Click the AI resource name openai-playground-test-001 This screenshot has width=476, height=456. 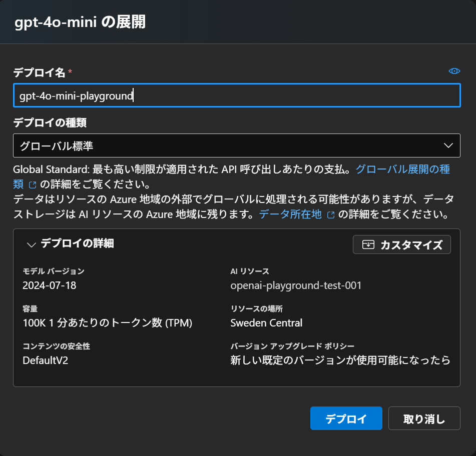coord(296,285)
